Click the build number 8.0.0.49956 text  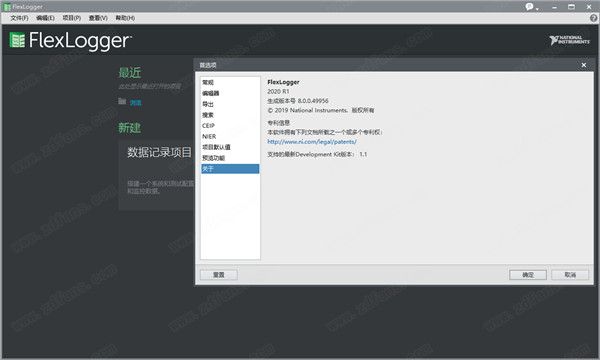coord(298,101)
